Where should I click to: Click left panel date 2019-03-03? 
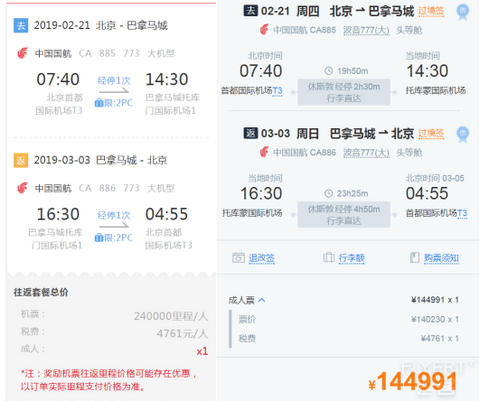62,160
